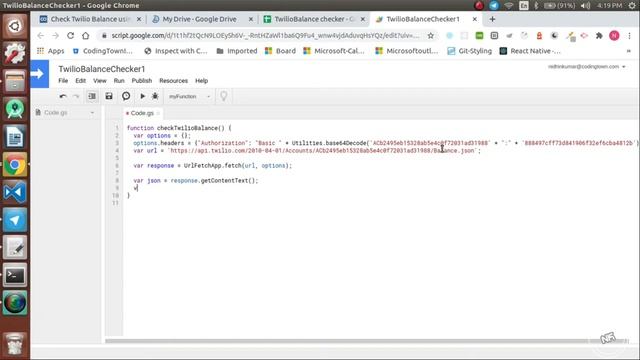Switch to TwilioBalance checker spreadsheet tab
640x360 pixels.
[x=314, y=19]
